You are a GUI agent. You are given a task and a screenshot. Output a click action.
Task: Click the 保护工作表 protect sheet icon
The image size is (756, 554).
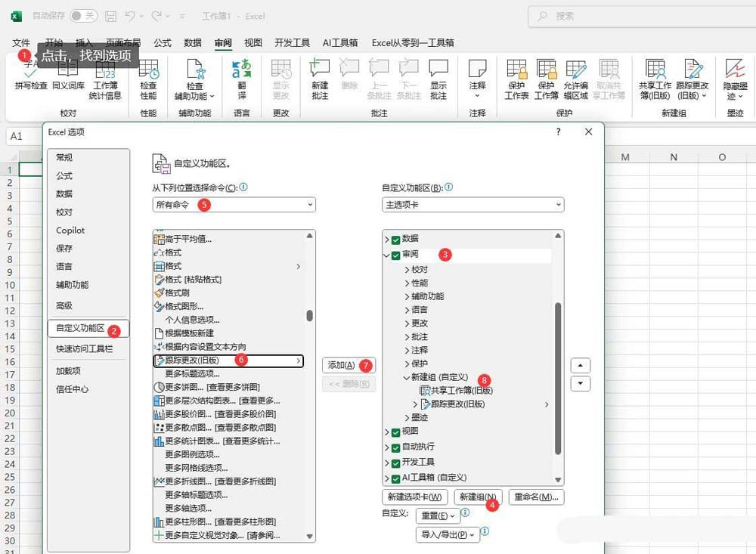pyautogui.click(x=517, y=76)
